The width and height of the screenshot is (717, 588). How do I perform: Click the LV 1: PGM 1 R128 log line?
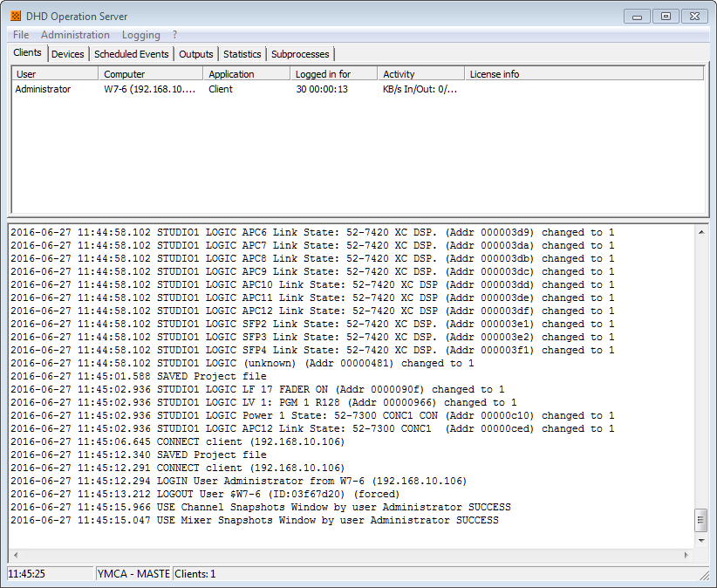point(263,403)
